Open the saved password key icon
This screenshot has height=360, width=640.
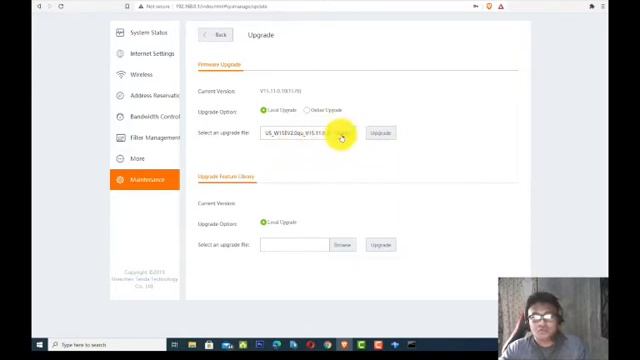[476, 7]
